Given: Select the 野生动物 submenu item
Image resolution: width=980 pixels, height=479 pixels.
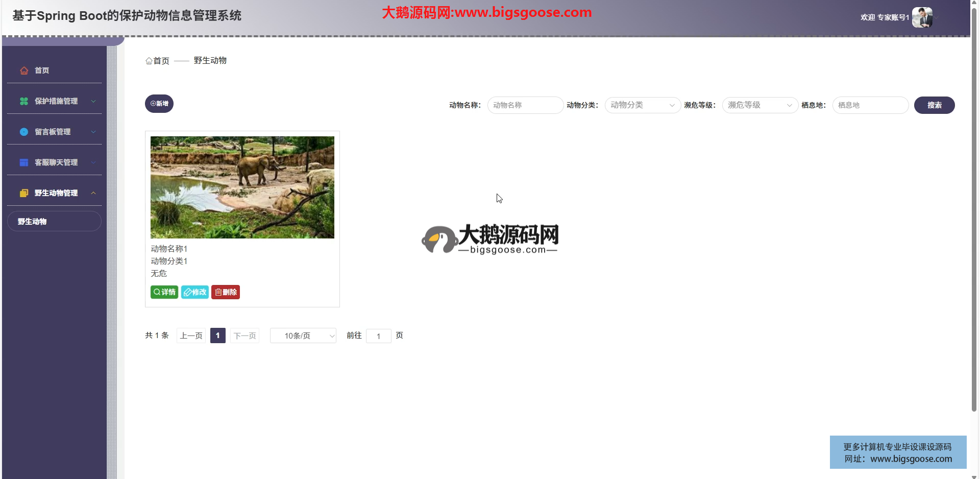Looking at the screenshot, I should pyautogui.click(x=54, y=222).
